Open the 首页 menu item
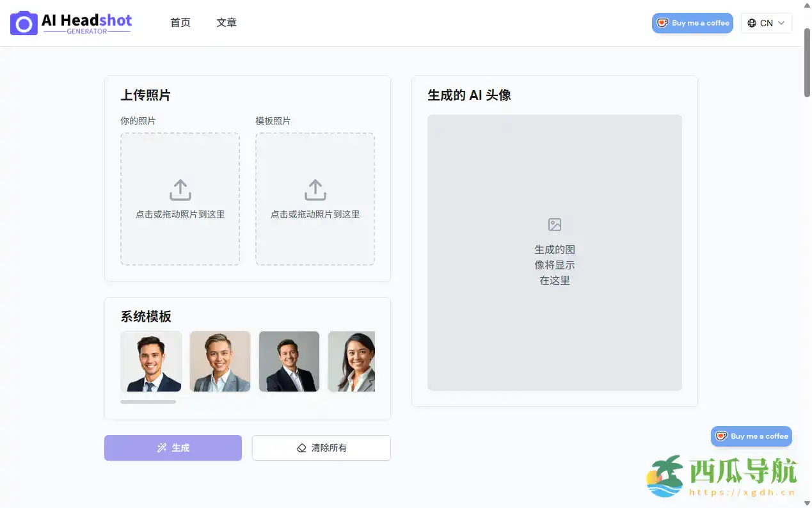 pyautogui.click(x=180, y=22)
